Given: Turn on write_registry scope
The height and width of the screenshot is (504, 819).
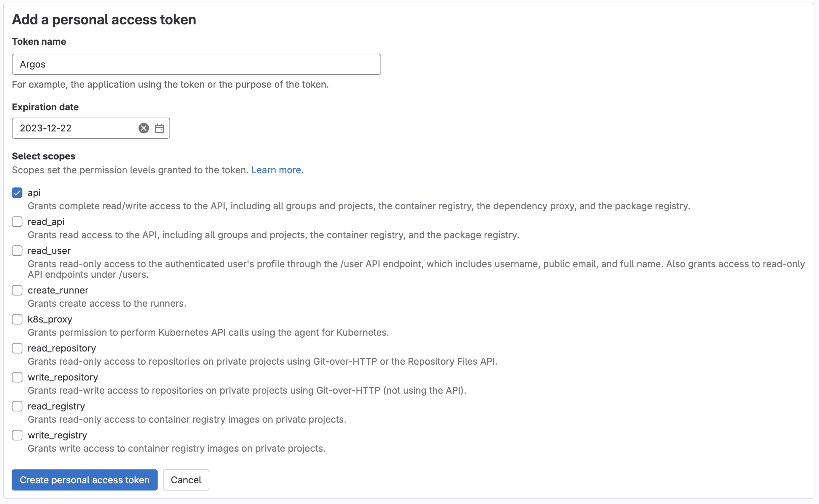Looking at the screenshot, I should coord(17,435).
